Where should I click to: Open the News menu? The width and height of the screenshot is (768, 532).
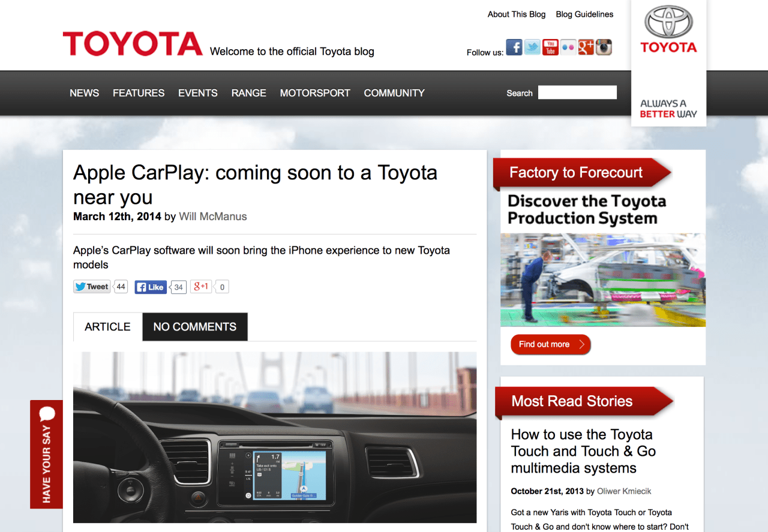point(85,93)
